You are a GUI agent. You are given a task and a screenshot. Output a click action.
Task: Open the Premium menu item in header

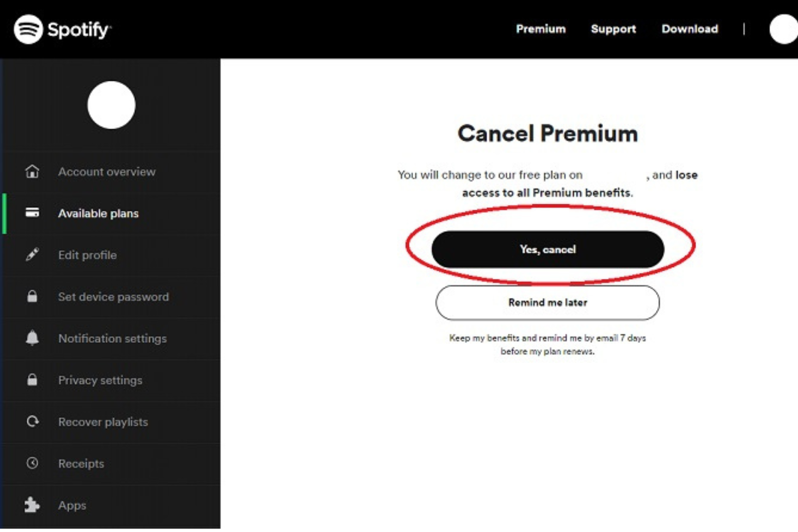[x=541, y=29]
